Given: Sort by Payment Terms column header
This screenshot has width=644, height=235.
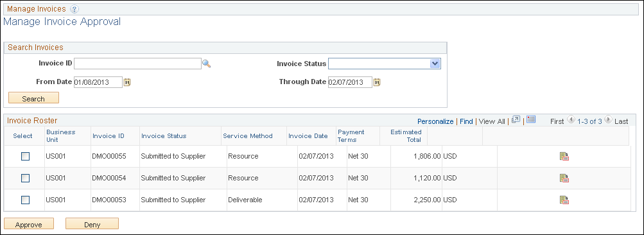Looking at the screenshot, I should [x=351, y=135].
